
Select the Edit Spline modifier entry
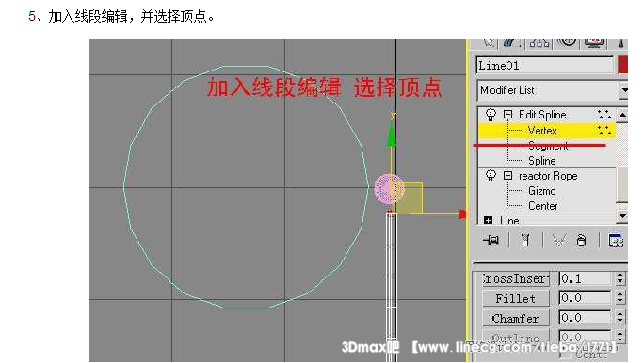pyautogui.click(x=542, y=115)
